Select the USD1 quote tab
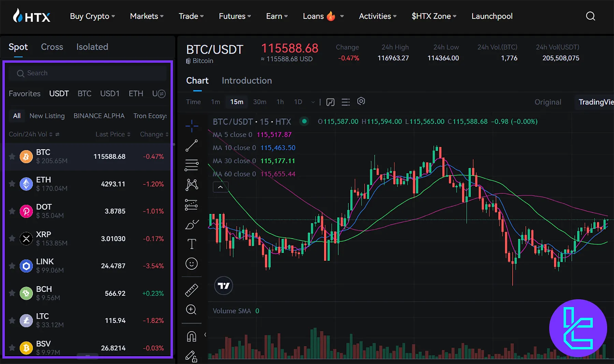 [x=109, y=93]
